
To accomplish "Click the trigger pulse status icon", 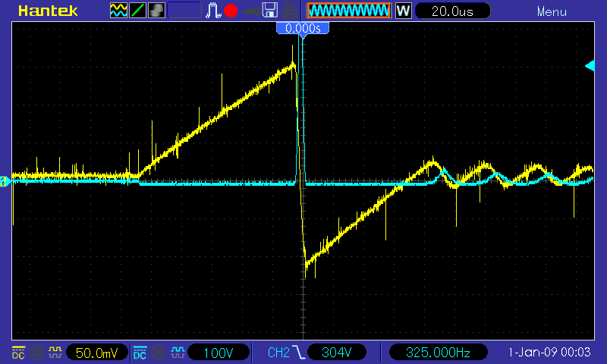I will (213, 11).
